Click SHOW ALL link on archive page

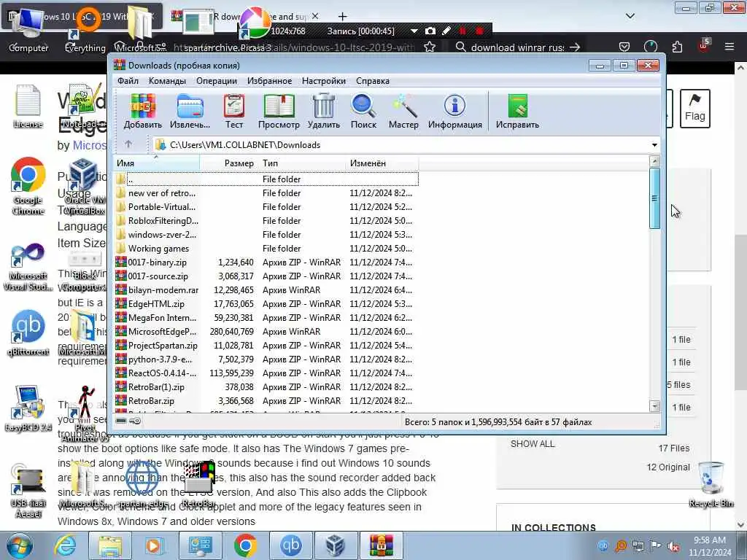[x=532, y=444]
